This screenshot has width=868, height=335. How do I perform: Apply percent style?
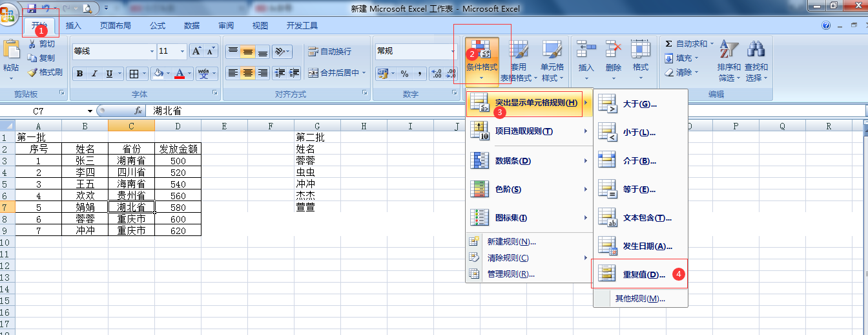coord(405,73)
